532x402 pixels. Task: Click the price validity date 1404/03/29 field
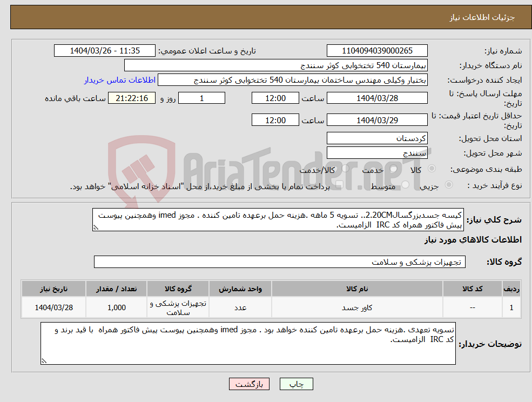[x=377, y=120]
